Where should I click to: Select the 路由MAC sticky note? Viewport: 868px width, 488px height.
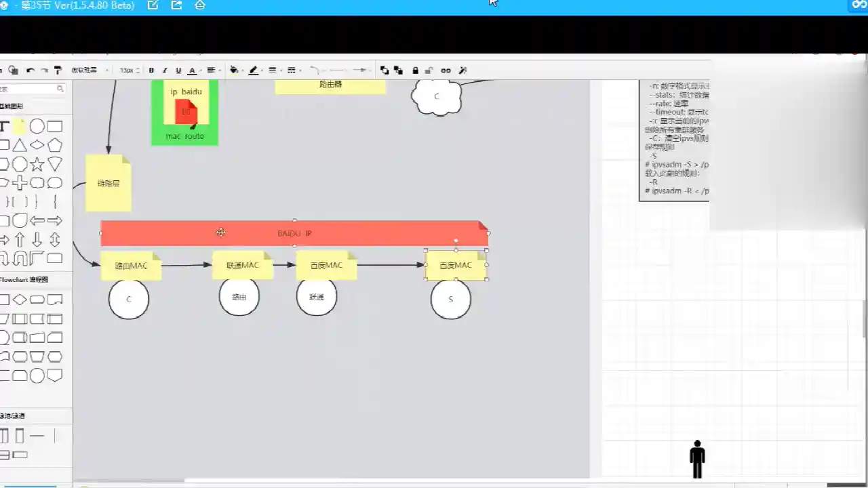pyautogui.click(x=131, y=266)
